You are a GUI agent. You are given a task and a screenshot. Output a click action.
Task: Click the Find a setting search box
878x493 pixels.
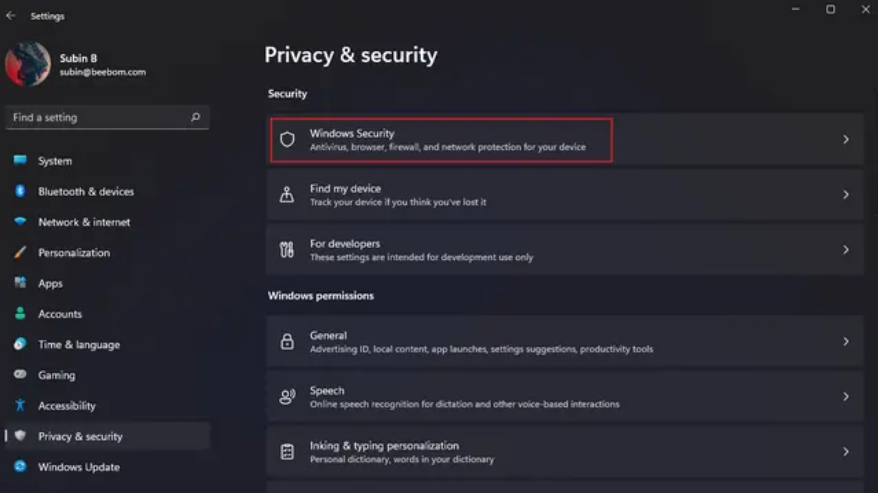pos(108,117)
